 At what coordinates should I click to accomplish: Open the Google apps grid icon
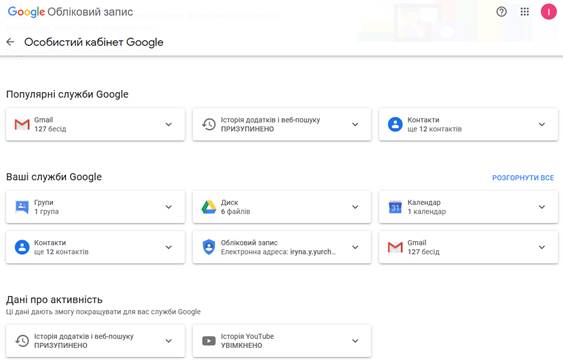point(525,12)
